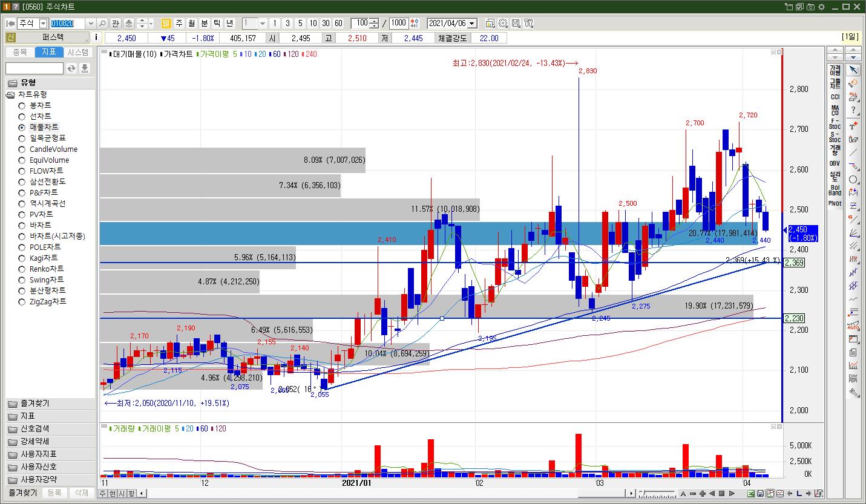The image size is (866, 504).
Task: Select the 봉차트 chart type radio
Action: point(22,106)
